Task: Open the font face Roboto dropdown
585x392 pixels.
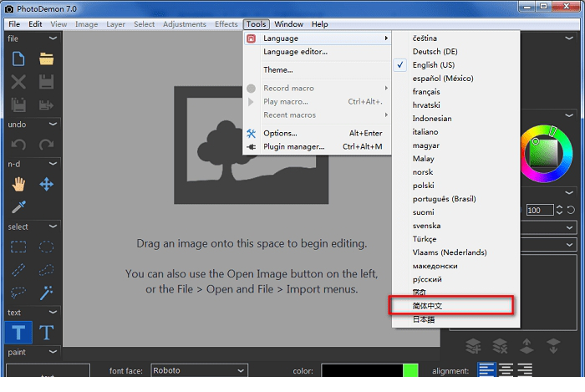Action: coord(199,371)
